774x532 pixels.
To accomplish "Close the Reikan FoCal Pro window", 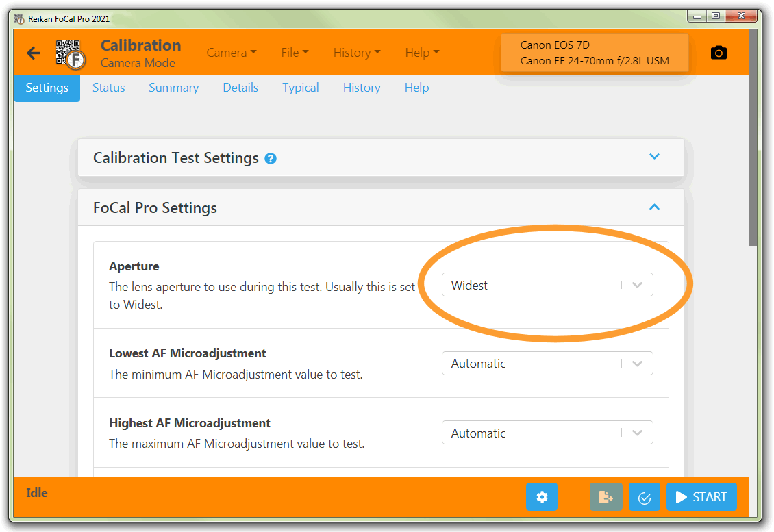I will [741, 17].
